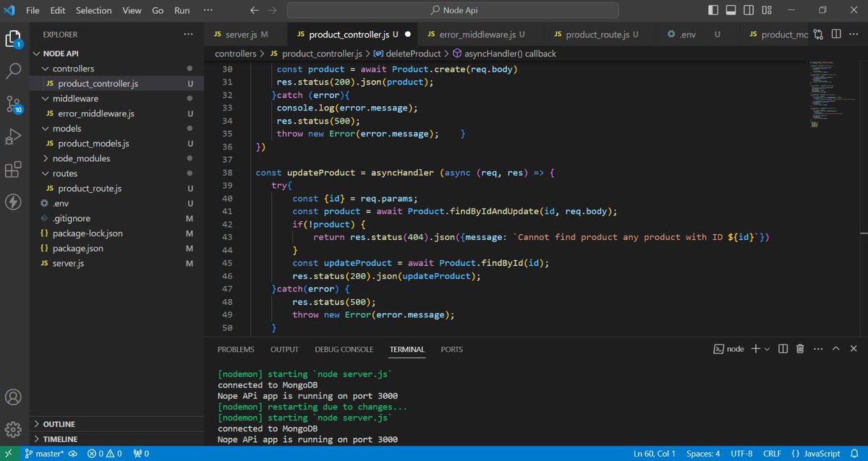Open the Run menu

[x=182, y=10]
